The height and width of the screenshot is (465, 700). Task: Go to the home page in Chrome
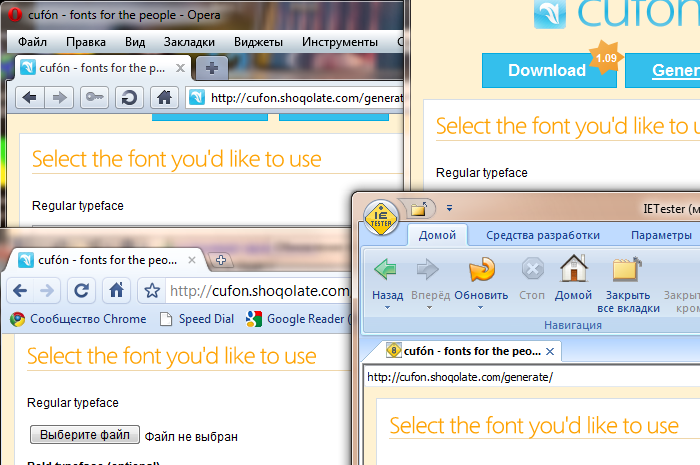[x=117, y=291]
